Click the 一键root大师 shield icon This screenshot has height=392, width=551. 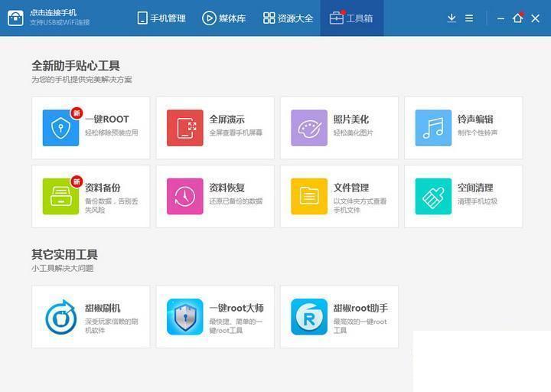coord(185,317)
